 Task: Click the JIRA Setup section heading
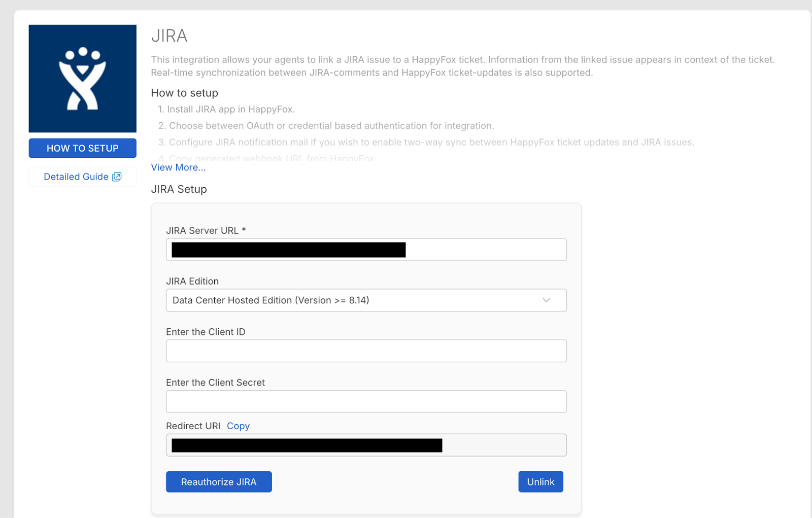[x=179, y=189]
